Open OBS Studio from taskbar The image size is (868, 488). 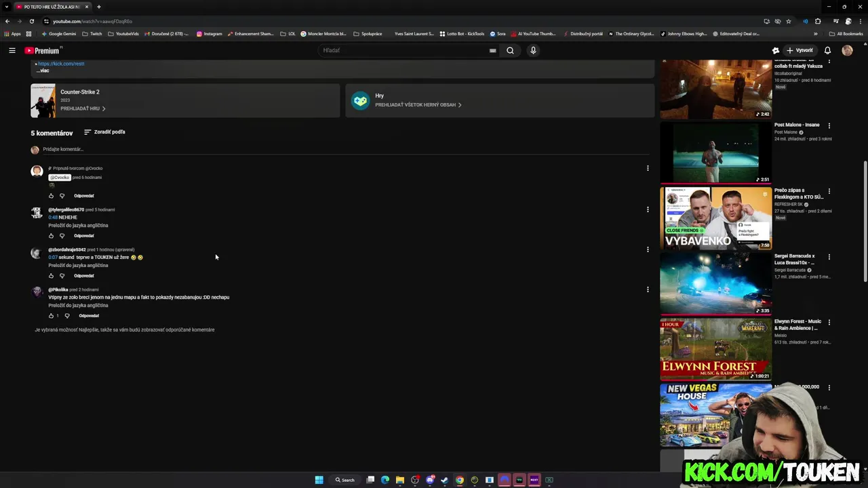pyautogui.click(x=415, y=480)
